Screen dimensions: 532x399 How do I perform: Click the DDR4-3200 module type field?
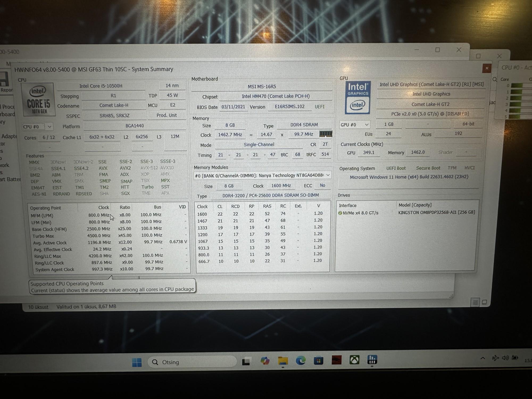point(271,195)
